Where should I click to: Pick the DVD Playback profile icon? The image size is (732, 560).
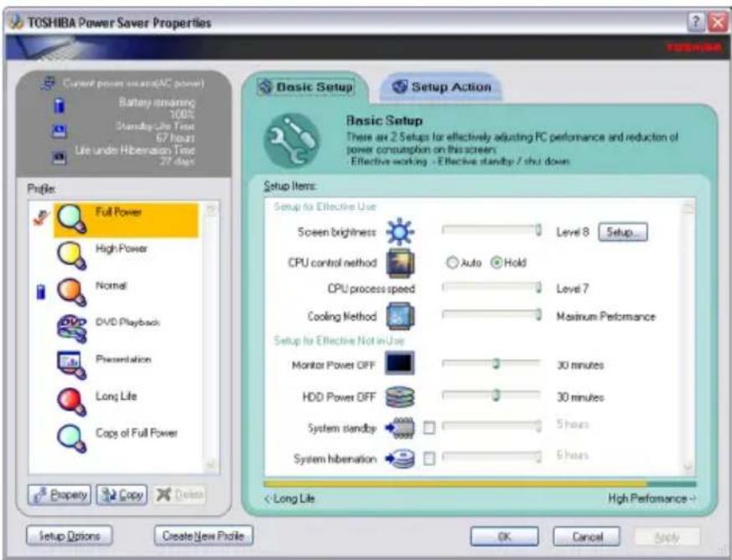pos(71,329)
